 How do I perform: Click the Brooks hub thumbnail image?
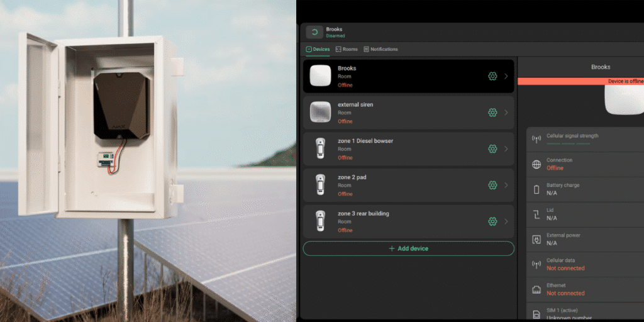pos(320,75)
